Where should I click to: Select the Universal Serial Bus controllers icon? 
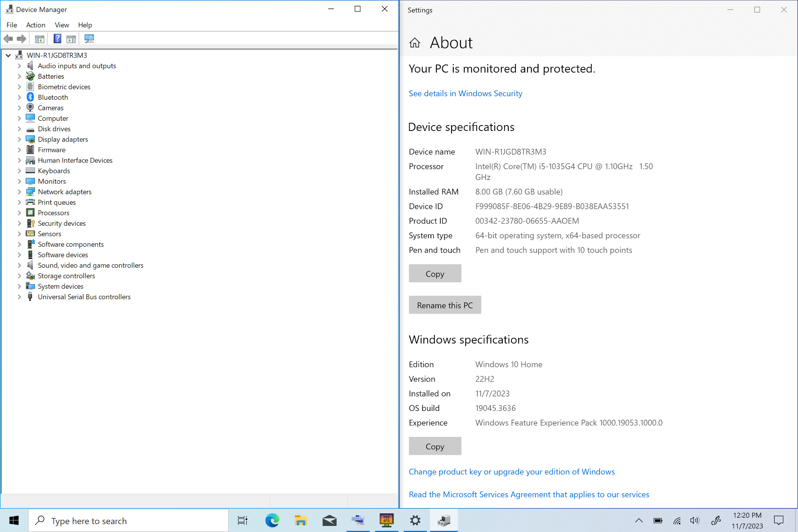[x=30, y=297]
